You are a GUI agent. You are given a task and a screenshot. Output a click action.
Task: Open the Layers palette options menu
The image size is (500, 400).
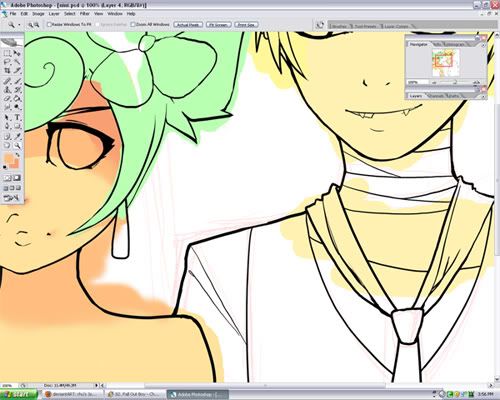483,96
